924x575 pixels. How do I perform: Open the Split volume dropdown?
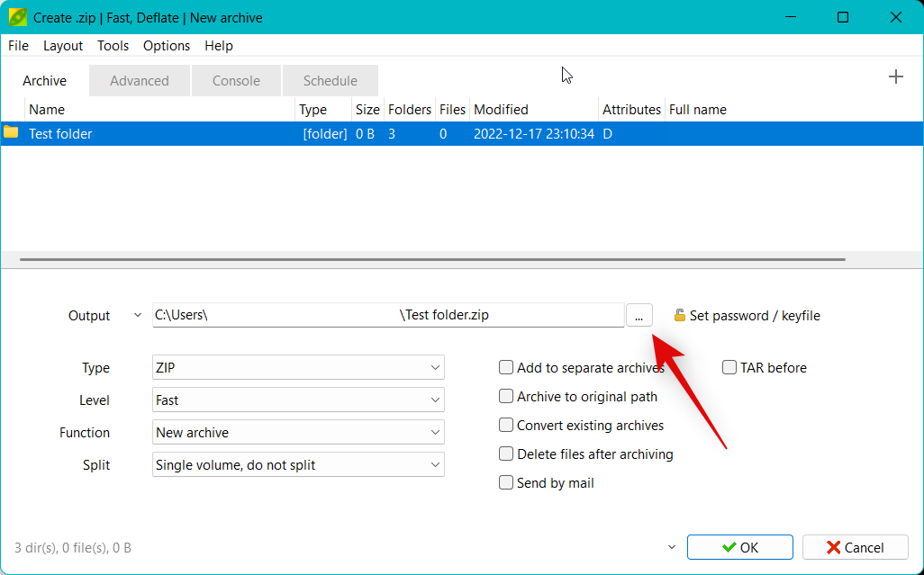point(298,465)
